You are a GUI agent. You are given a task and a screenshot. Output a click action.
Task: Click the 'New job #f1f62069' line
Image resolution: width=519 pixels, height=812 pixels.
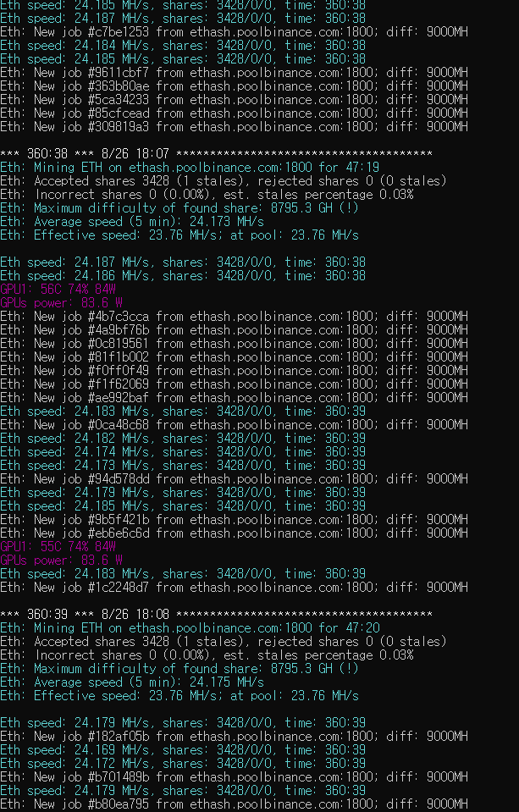(235, 384)
